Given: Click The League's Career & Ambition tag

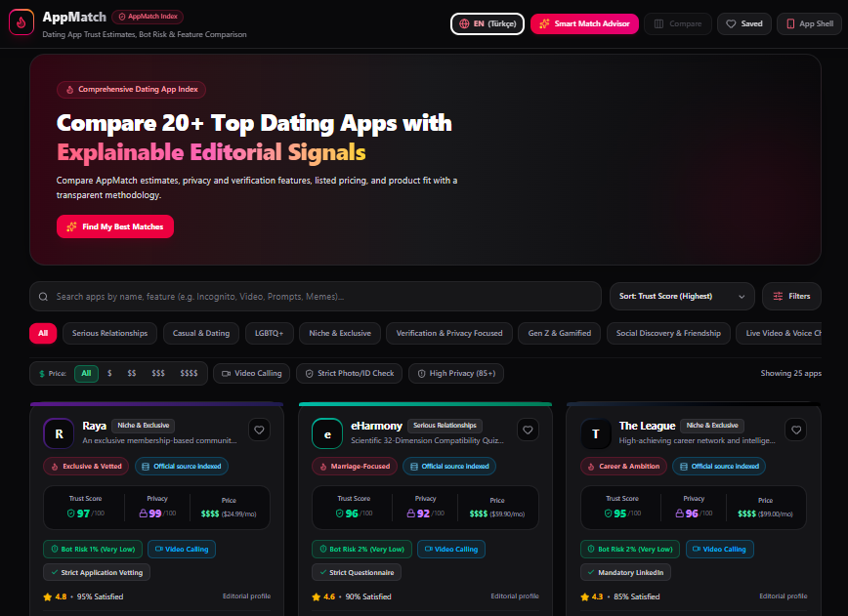Looking at the screenshot, I should click(623, 467).
